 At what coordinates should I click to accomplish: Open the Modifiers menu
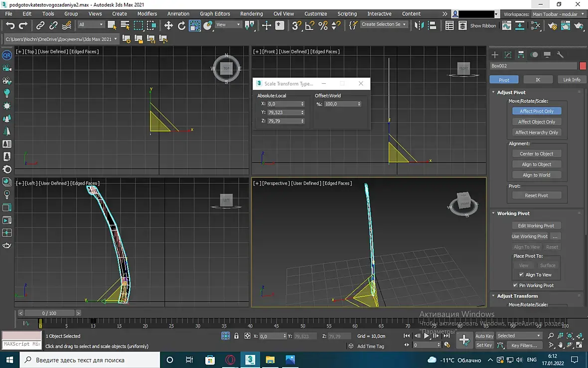147,13
